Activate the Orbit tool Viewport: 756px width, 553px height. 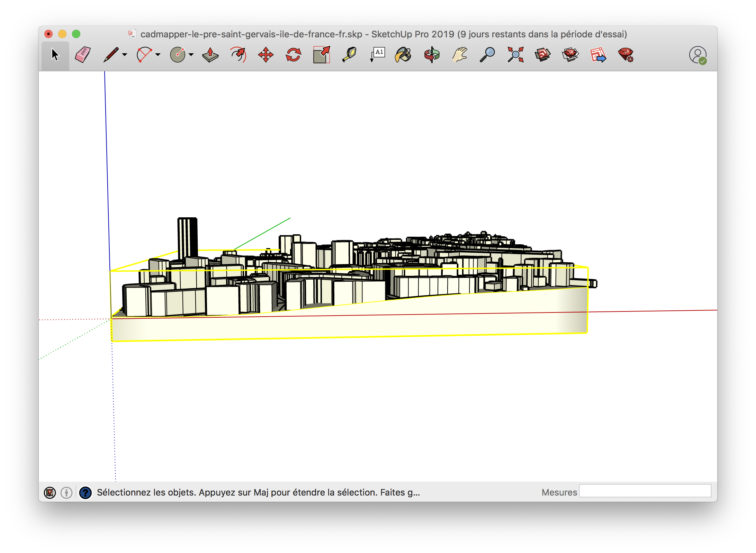click(432, 55)
